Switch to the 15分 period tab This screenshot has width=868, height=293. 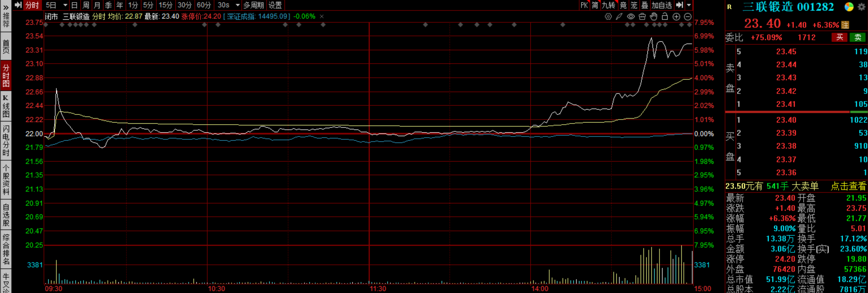coord(166,5)
